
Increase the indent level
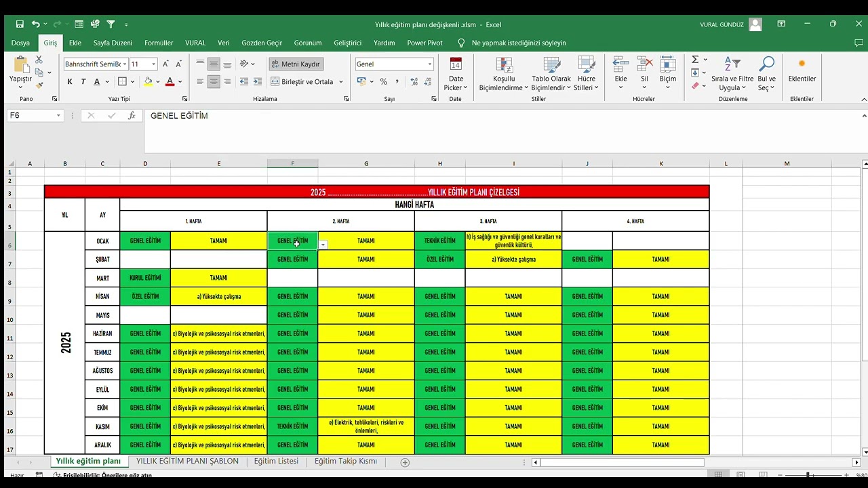coord(258,81)
